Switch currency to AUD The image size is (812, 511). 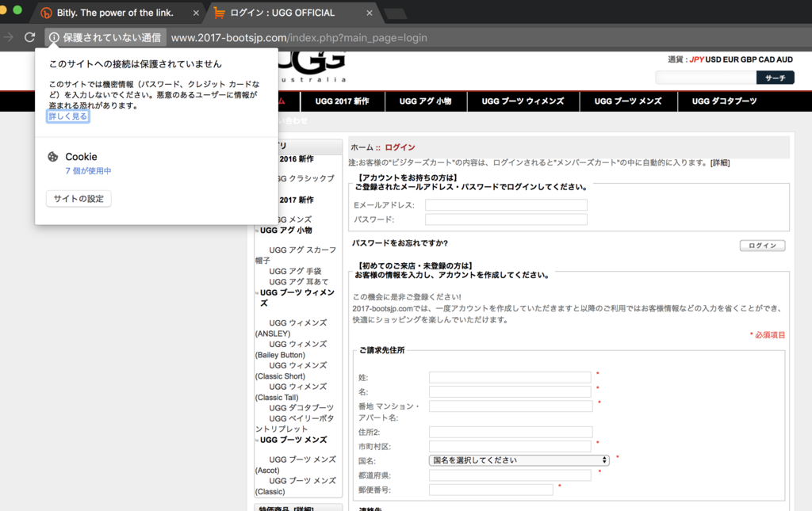(x=784, y=59)
